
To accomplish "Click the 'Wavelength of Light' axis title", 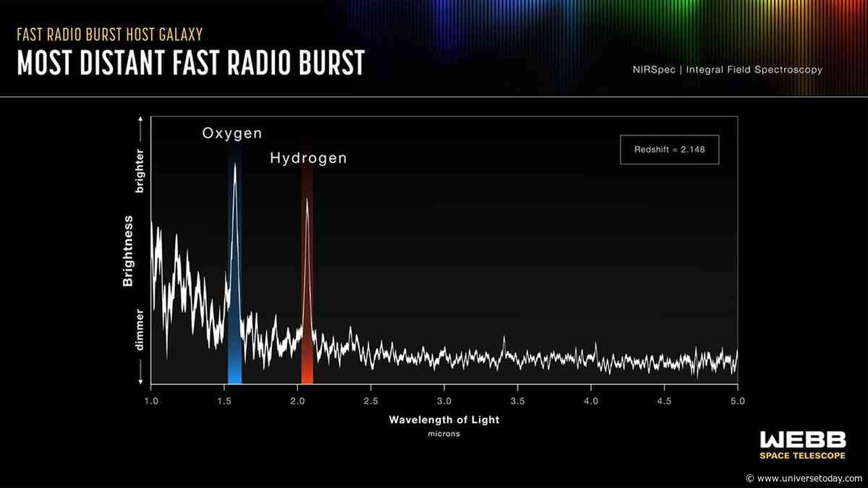I will tap(444, 419).
